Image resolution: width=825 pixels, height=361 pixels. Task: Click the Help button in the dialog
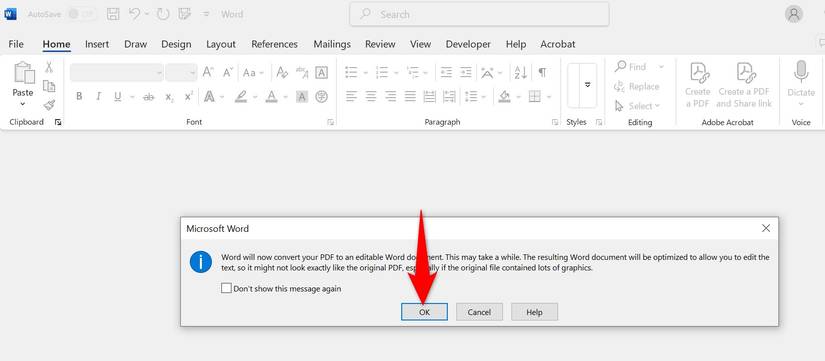pos(534,312)
